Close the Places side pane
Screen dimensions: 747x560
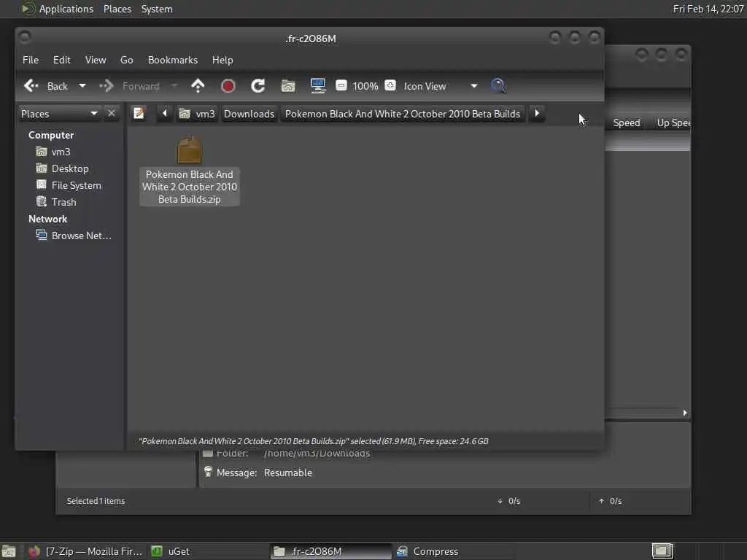[112, 113]
